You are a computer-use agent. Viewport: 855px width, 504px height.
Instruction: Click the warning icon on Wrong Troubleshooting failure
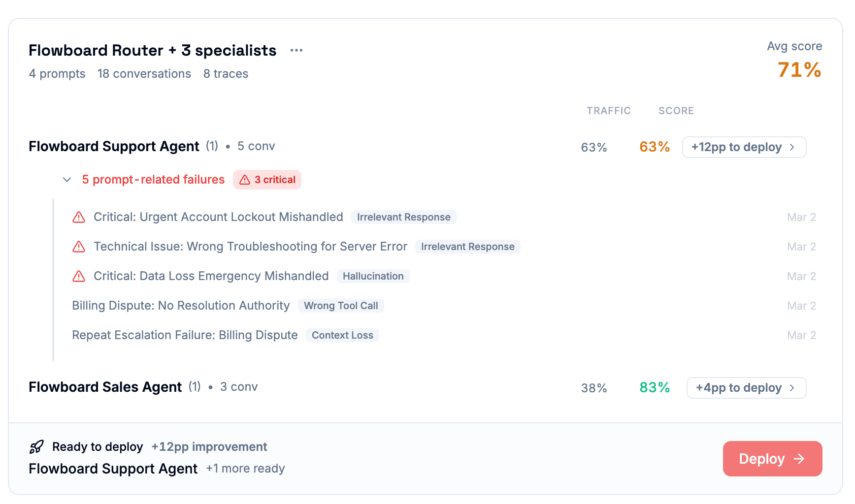[79, 247]
